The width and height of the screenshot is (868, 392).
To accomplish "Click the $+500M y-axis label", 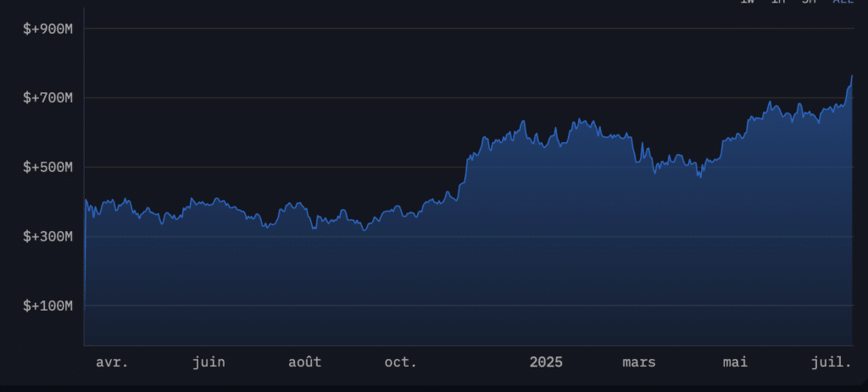I will point(48,167).
